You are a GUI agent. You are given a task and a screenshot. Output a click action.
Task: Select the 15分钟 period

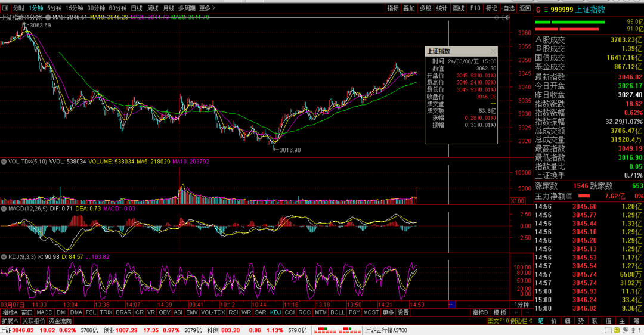75,8
